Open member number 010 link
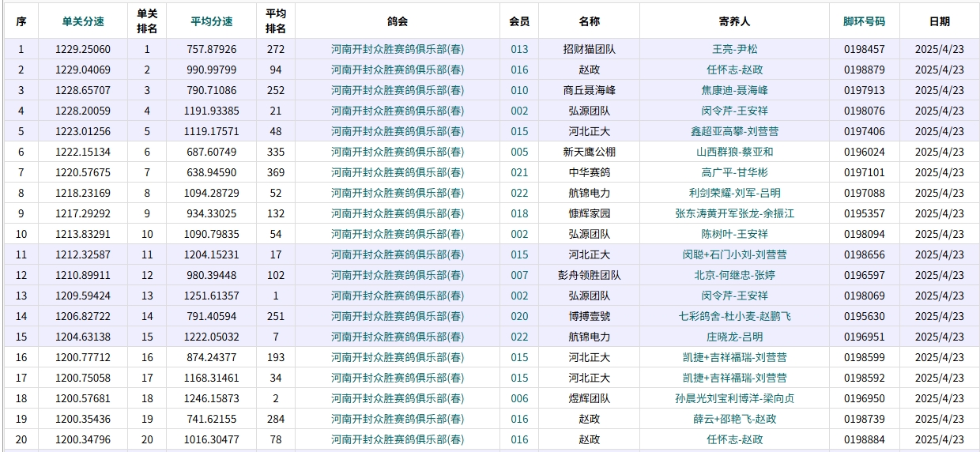The image size is (980, 452). point(519,90)
